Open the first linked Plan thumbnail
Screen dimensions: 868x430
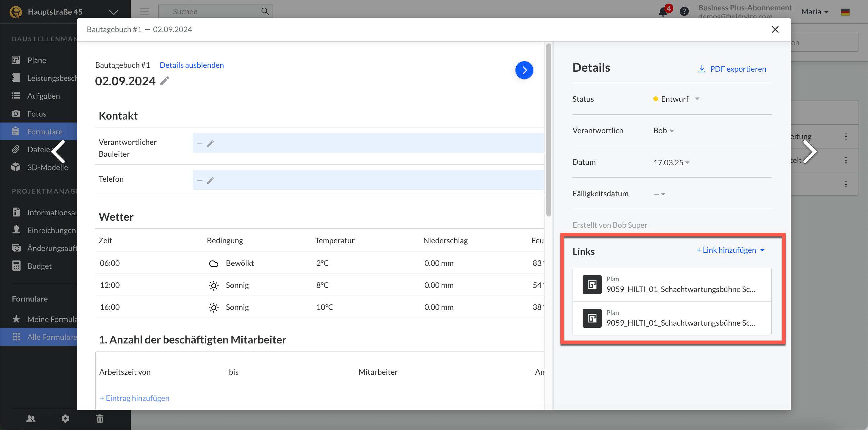click(x=592, y=284)
